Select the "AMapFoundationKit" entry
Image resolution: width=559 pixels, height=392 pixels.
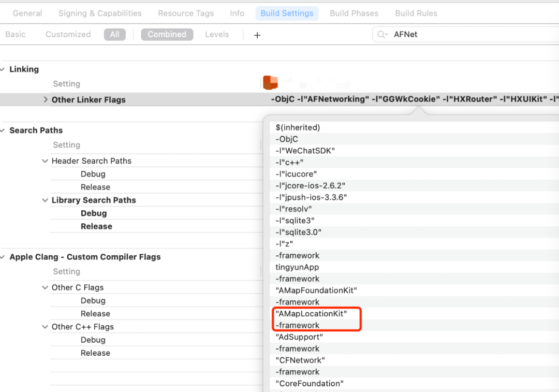pos(414,291)
